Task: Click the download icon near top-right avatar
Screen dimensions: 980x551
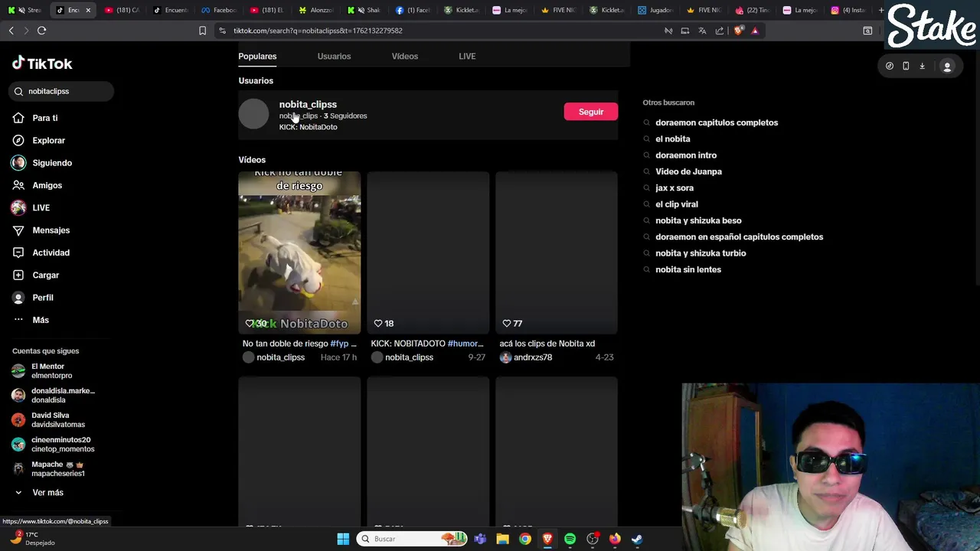Action: [922, 67]
